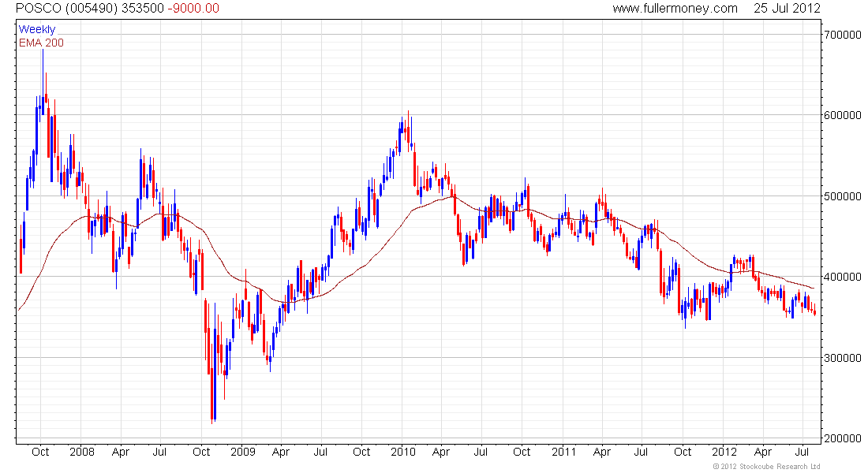Click the Oct label just before 2010

click(361, 452)
